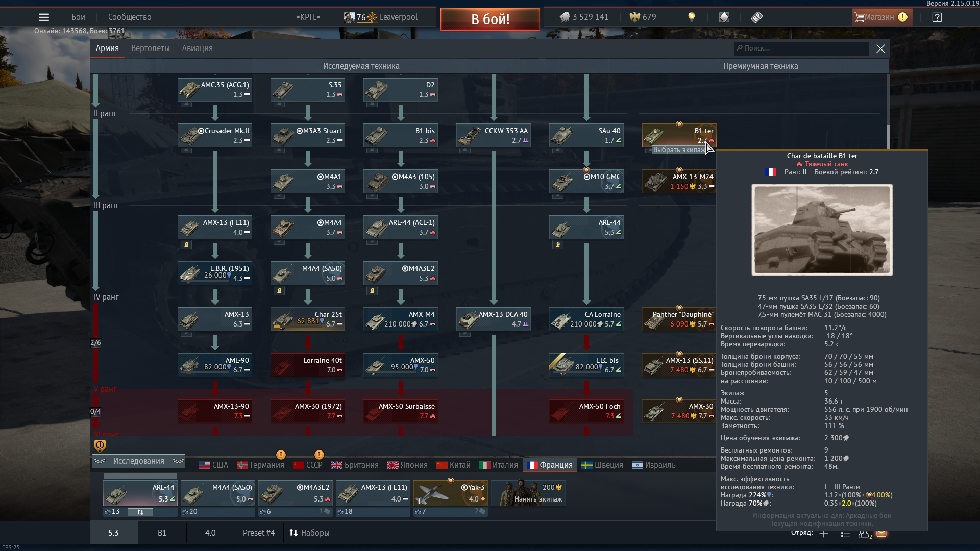
Task: Select the B1 crew preset
Action: pos(162,533)
